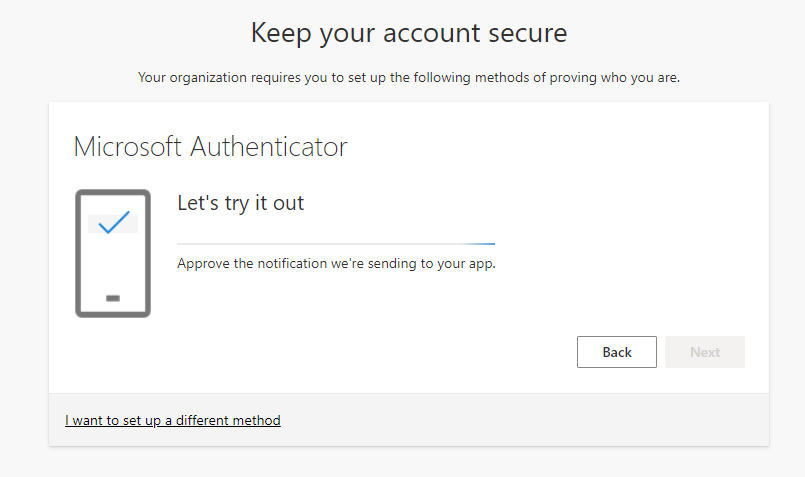This screenshot has height=477, width=805.
Task: Click the gray notification bar behind checkmark
Action: pos(113,224)
